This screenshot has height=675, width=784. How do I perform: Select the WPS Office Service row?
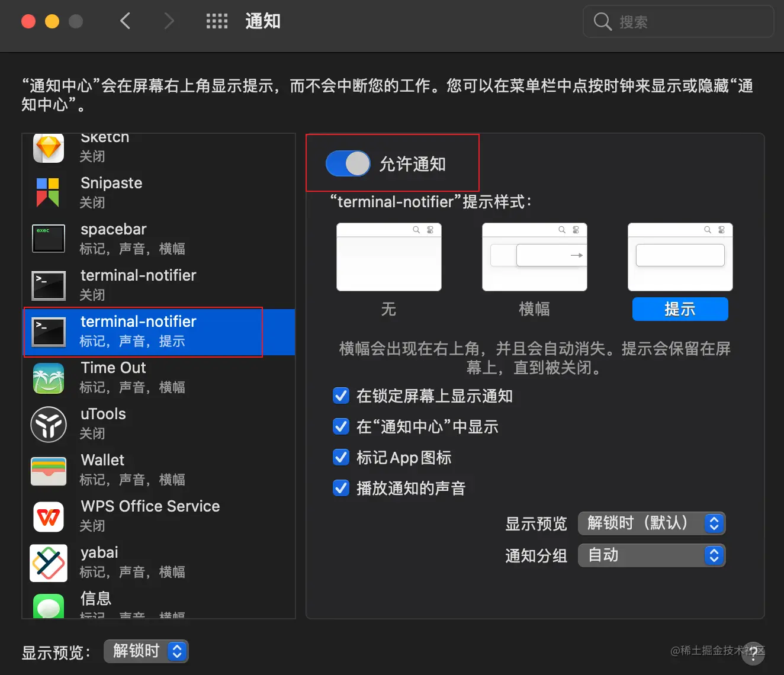(159, 516)
